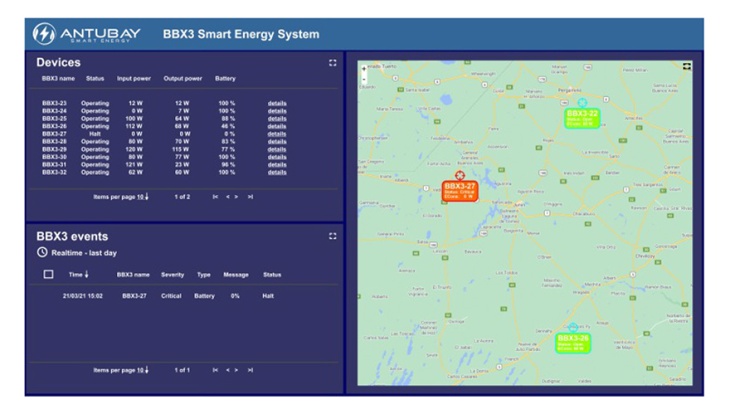The width and height of the screenshot is (730, 419).
Task: Click the BBX3-29 input power 120 W
Action: click(x=134, y=149)
